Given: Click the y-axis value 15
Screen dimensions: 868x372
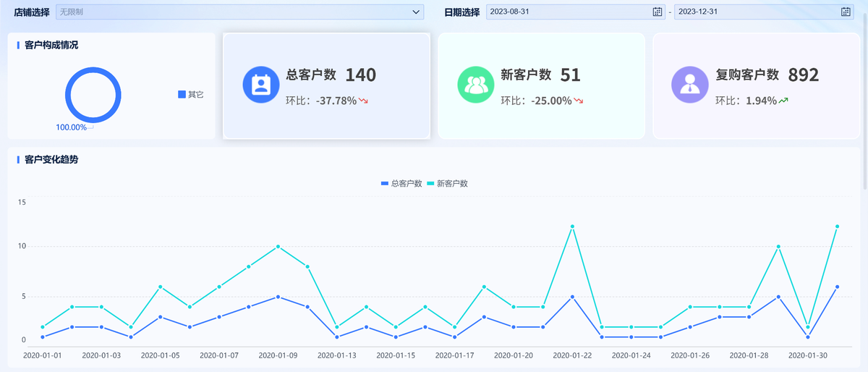Looking at the screenshot, I should [x=22, y=202].
